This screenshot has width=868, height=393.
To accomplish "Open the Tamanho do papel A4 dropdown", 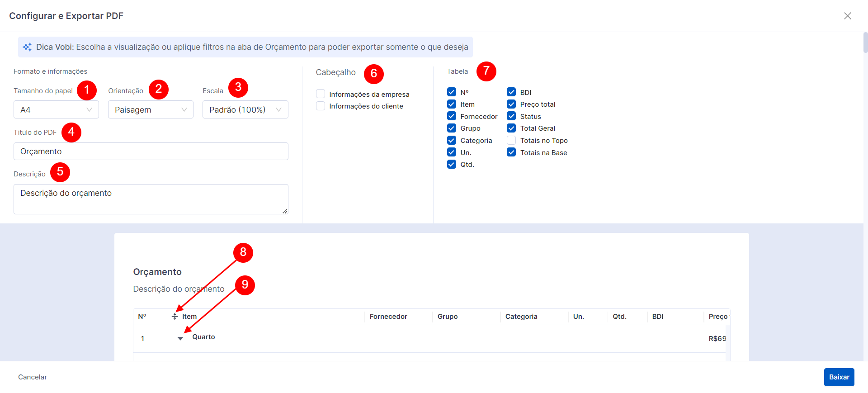I will pos(56,110).
